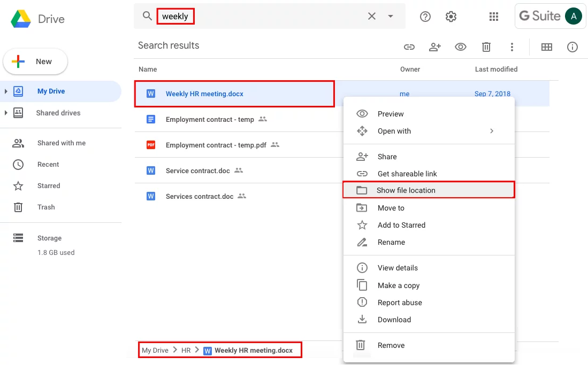Click the toolbar get link icon
The height and width of the screenshot is (365, 588).
point(409,47)
